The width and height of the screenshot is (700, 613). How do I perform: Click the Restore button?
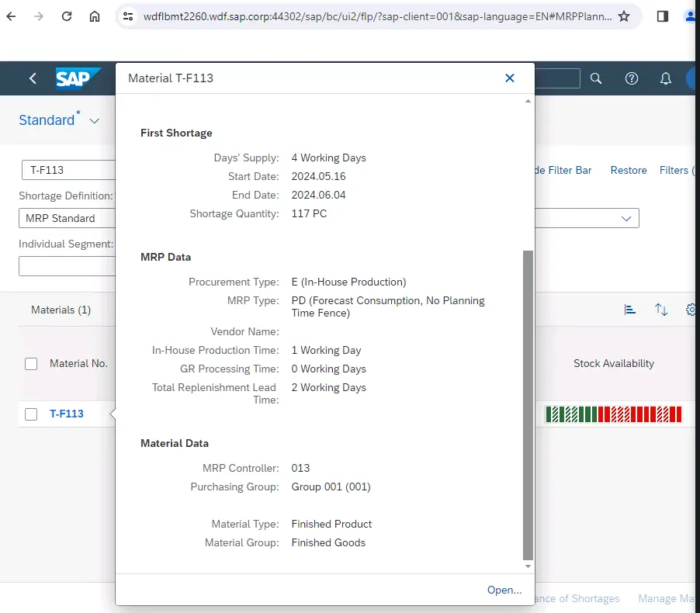coord(628,170)
